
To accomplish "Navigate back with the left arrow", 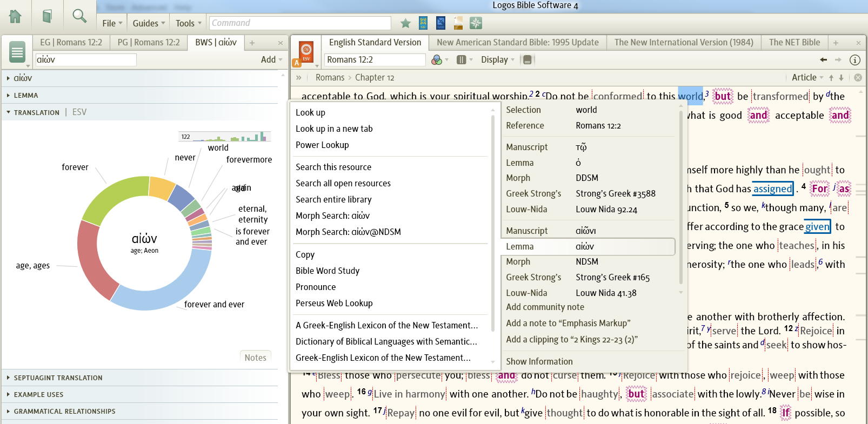I will pyautogui.click(x=823, y=60).
